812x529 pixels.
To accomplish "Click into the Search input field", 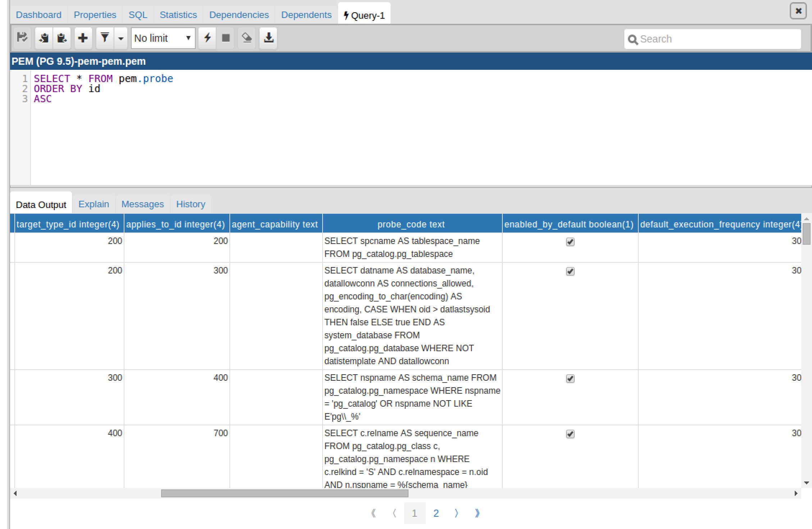I will 717,39.
